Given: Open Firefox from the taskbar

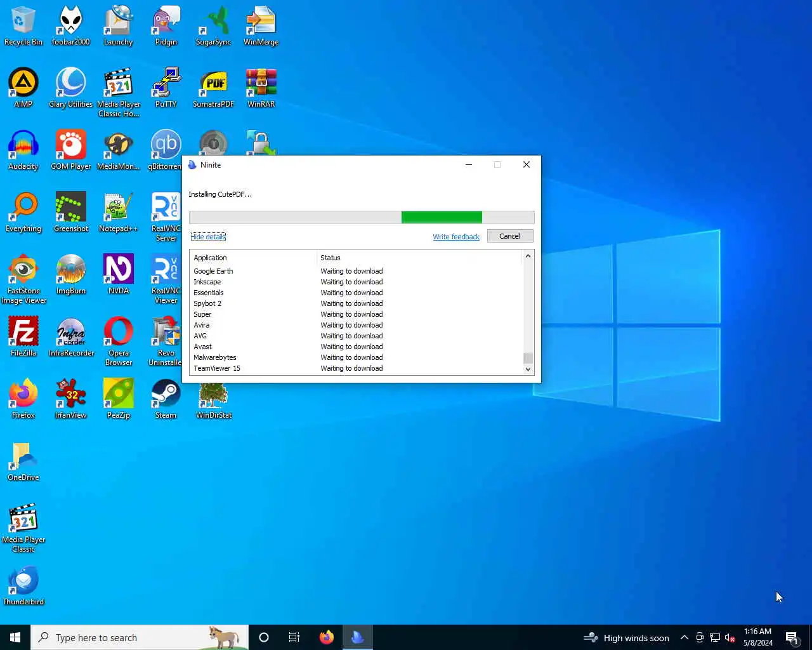Looking at the screenshot, I should click(327, 637).
